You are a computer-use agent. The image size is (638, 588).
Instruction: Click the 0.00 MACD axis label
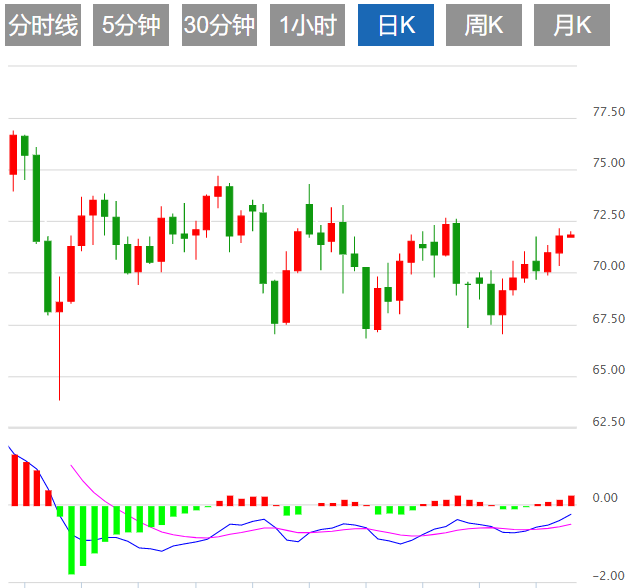[605, 498]
